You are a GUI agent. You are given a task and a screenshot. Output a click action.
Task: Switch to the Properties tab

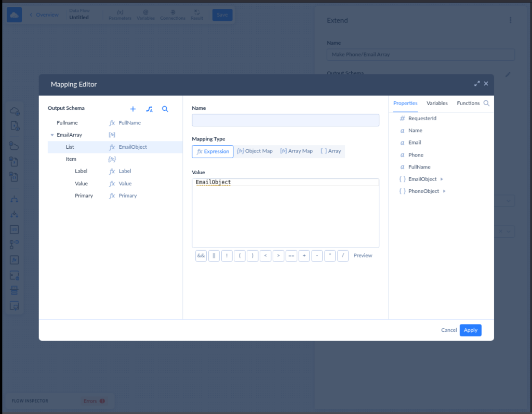click(x=405, y=103)
